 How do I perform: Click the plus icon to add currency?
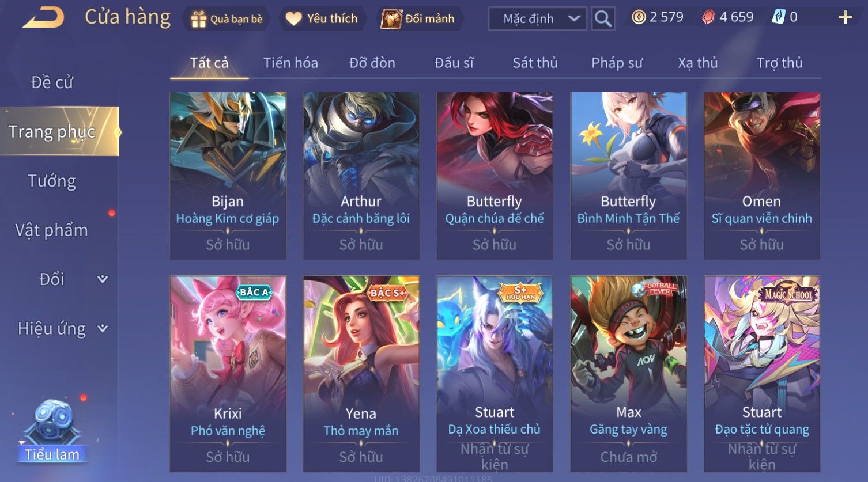pos(845,17)
